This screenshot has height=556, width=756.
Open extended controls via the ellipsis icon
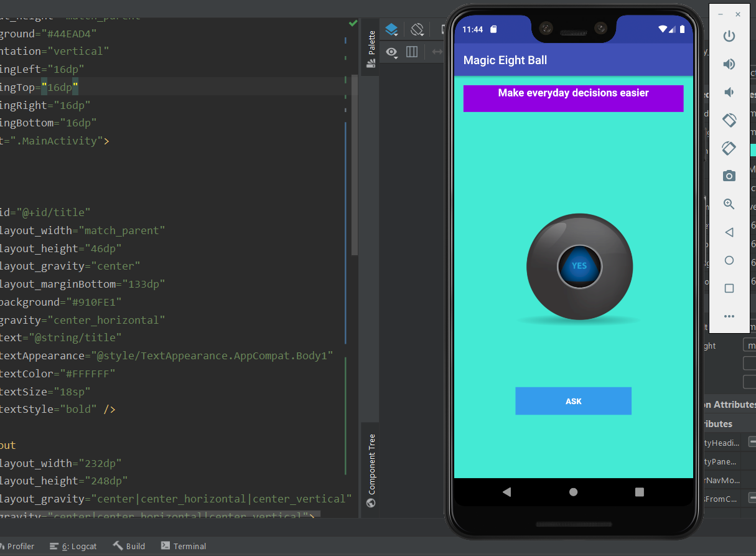[x=729, y=316]
